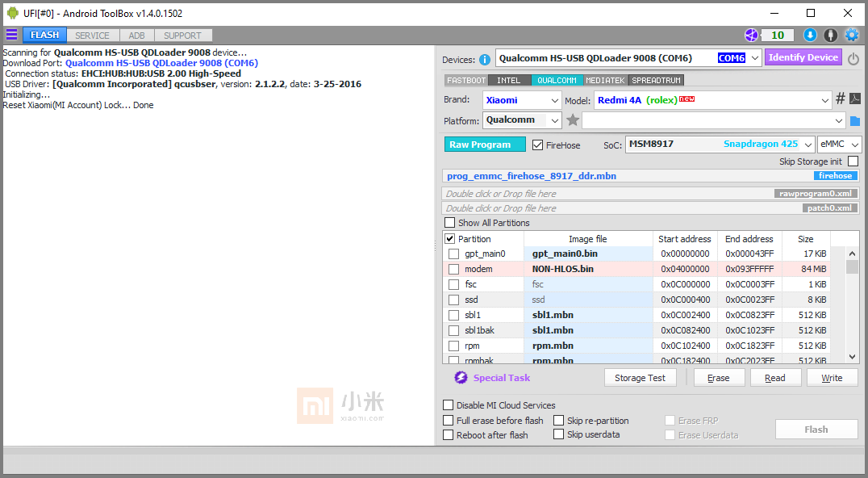The image size is (868, 478).
Task: Click the Write button
Action: click(832, 378)
